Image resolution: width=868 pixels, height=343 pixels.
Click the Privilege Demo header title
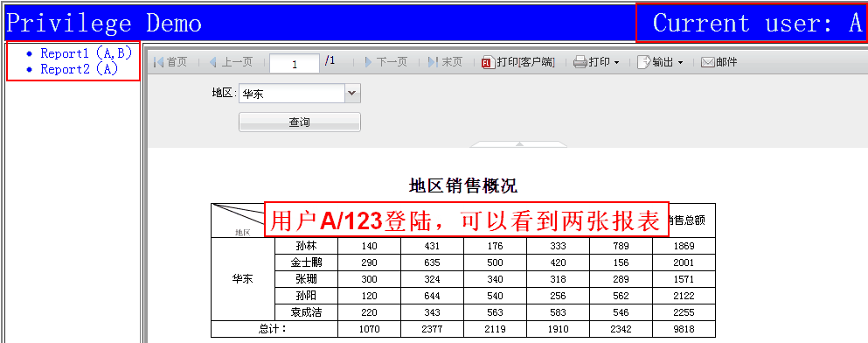(x=103, y=24)
